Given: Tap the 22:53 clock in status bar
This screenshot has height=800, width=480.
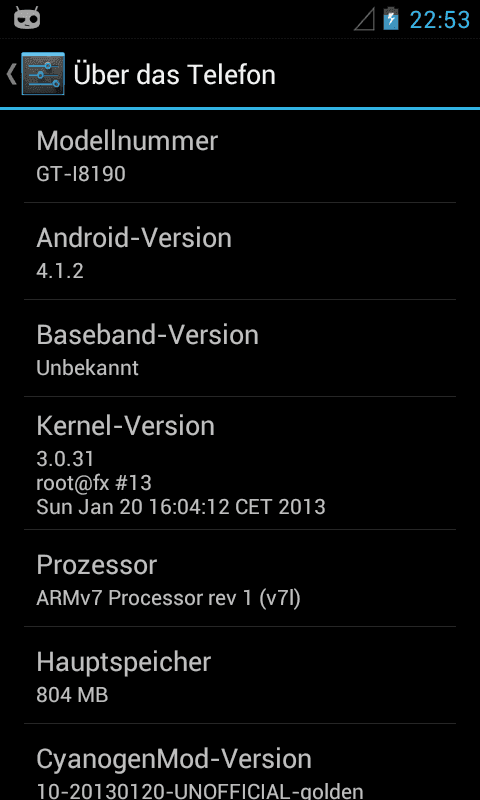Looking at the screenshot, I should coord(440,20).
